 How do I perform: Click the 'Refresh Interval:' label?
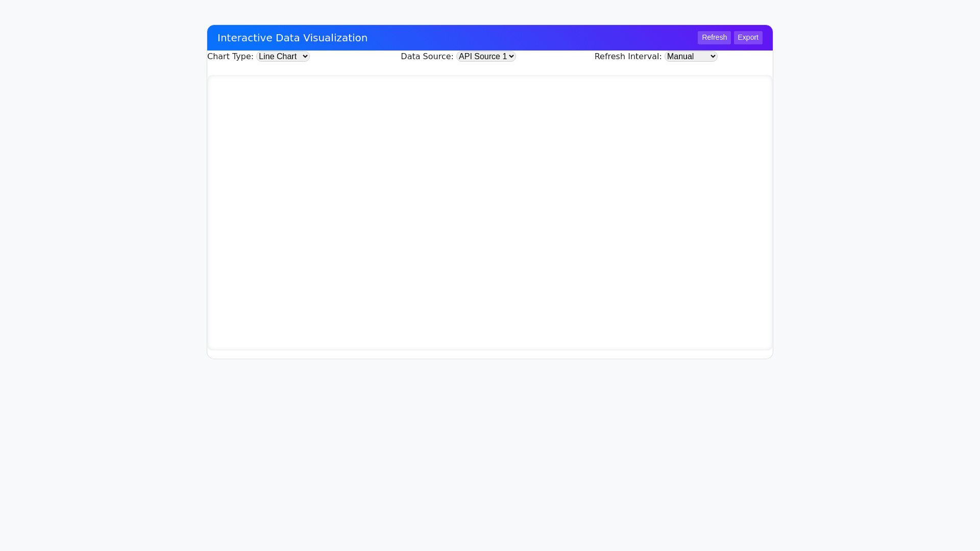[627, 57]
